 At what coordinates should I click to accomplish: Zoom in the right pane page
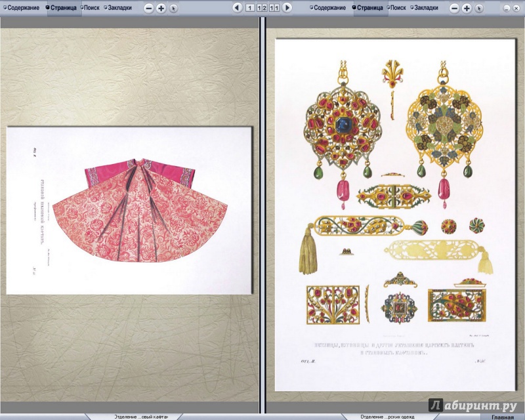click(467, 9)
